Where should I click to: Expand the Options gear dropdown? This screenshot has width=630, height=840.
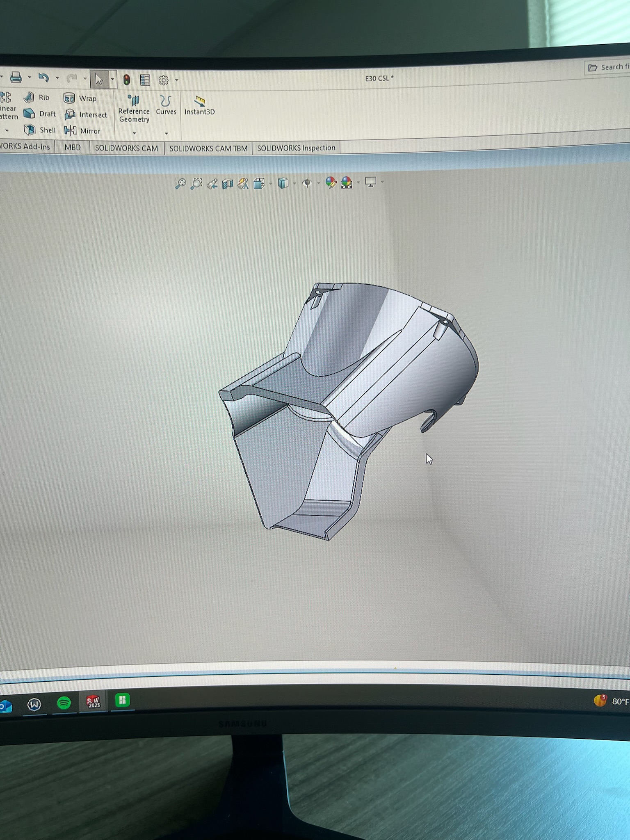point(177,80)
